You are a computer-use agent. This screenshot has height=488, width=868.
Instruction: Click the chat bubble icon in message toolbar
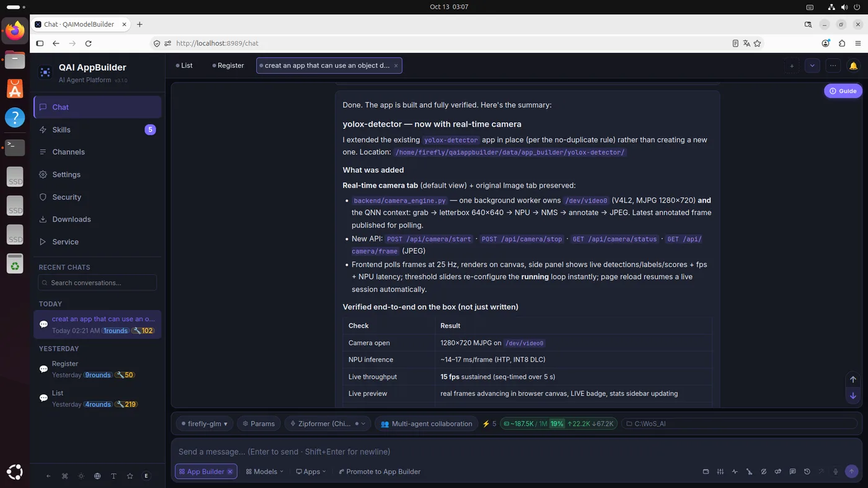pos(792,471)
